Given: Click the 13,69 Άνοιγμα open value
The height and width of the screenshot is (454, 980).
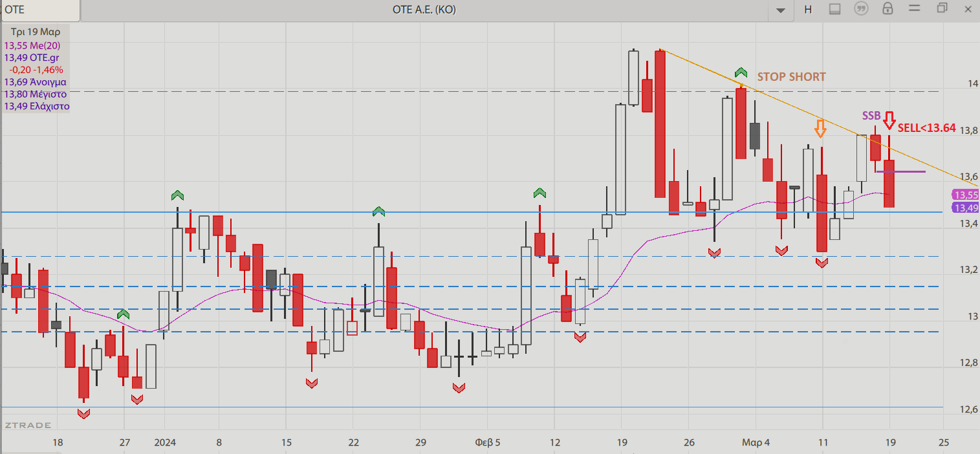Looking at the screenshot, I should (35, 82).
